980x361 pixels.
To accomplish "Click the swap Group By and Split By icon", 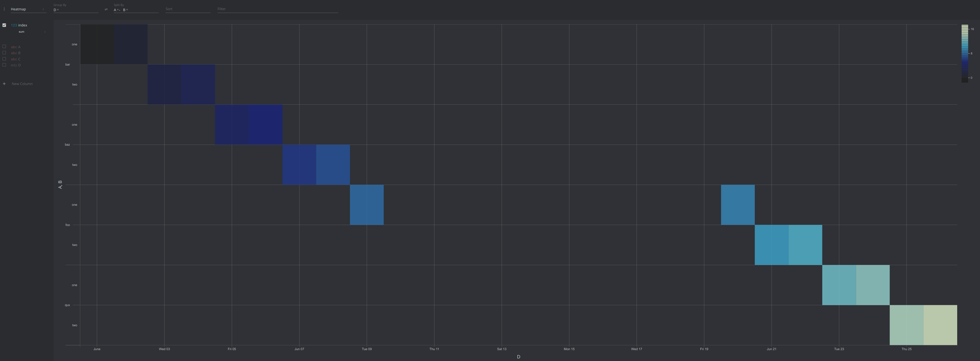I will click(x=106, y=10).
